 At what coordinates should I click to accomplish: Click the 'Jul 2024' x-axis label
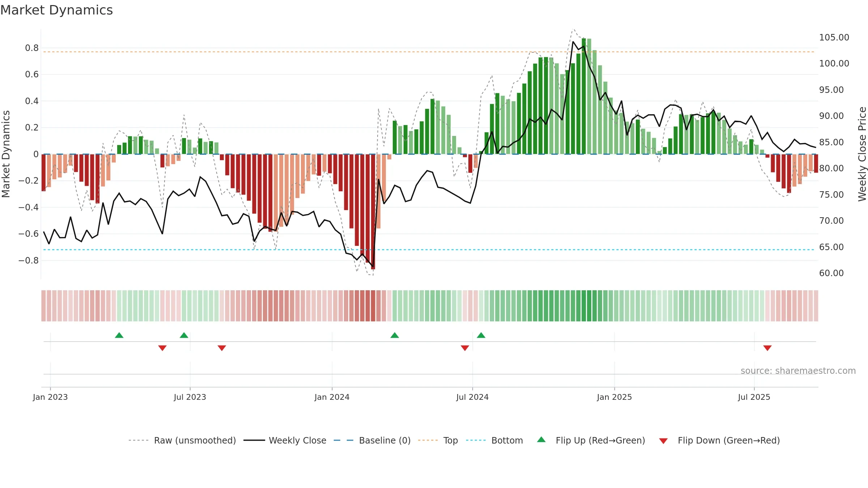(x=472, y=397)
